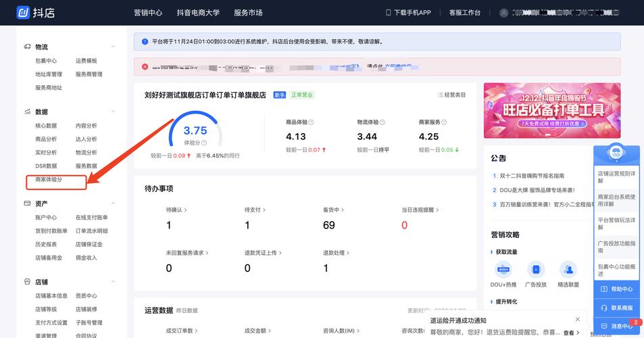Click the customer service robot avatar icon
The image size is (644, 338).
[x=616, y=153]
